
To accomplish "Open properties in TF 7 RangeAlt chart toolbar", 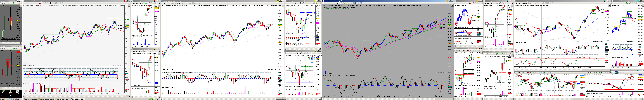I will pos(361,3).
